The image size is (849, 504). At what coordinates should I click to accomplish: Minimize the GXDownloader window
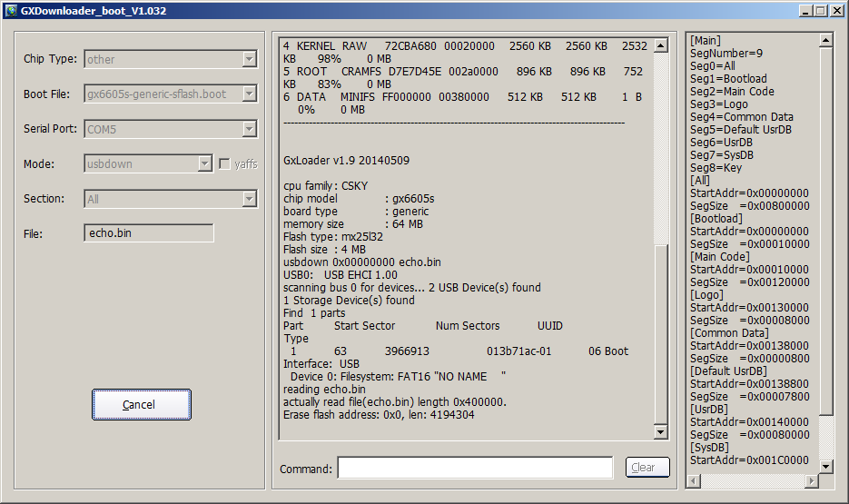click(806, 11)
